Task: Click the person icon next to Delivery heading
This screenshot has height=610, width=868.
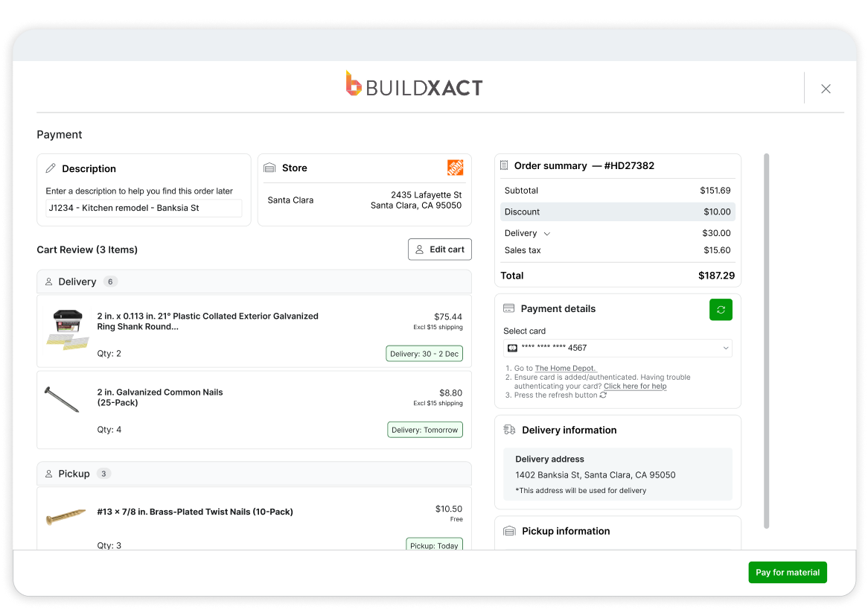Action: click(51, 282)
